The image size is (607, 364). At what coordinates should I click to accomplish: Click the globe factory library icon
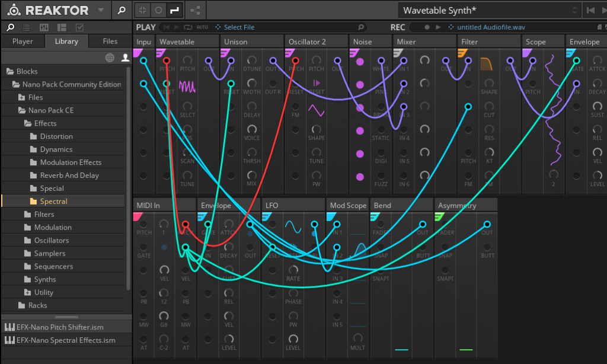point(110,58)
